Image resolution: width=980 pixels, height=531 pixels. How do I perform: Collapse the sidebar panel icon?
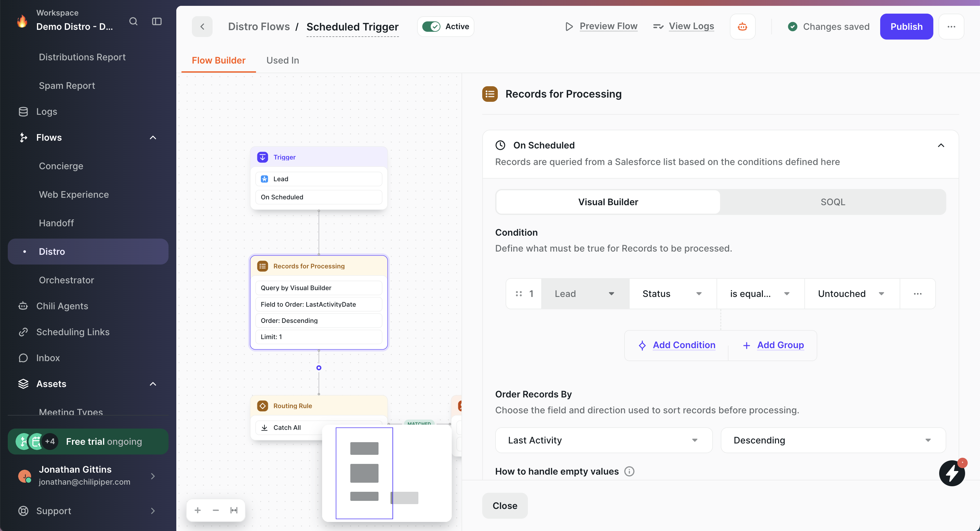click(157, 21)
